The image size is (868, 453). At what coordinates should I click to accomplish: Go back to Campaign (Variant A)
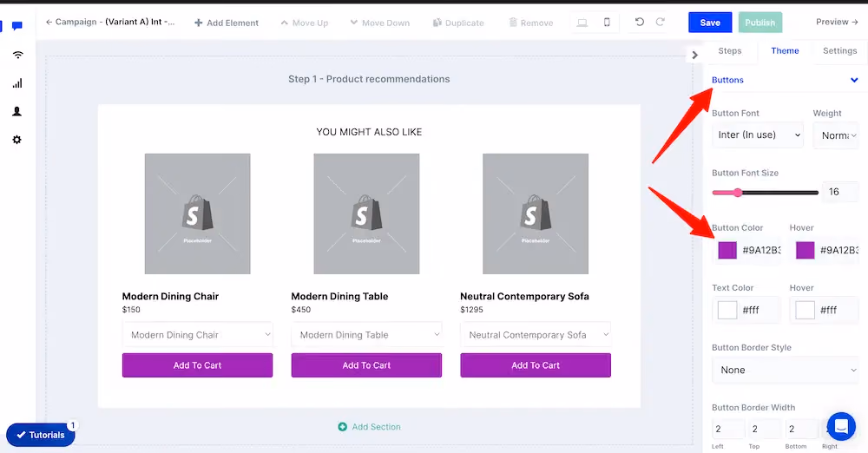109,23
